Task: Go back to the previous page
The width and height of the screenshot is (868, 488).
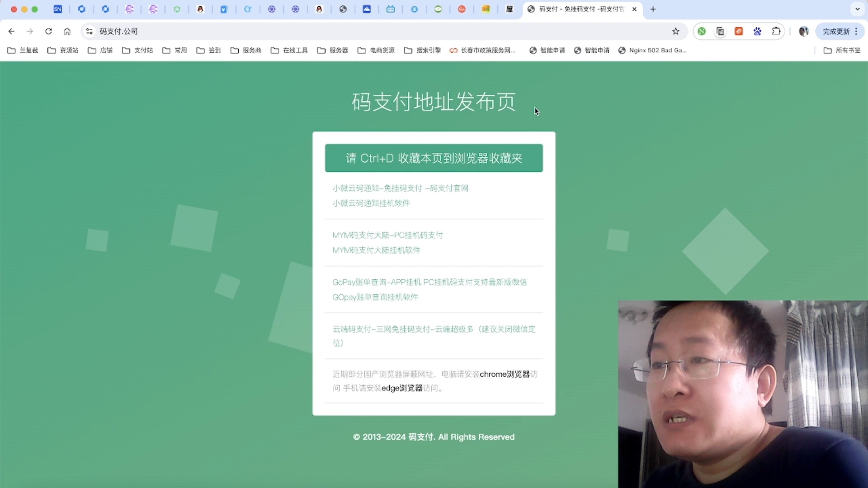Action: (x=11, y=31)
